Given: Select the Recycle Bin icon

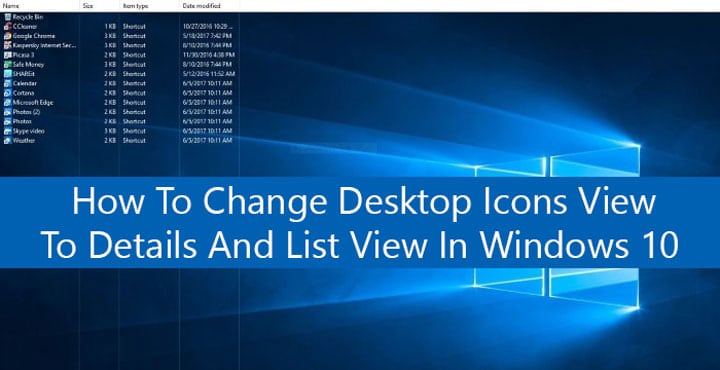Looking at the screenshot, I should [7, 17].
